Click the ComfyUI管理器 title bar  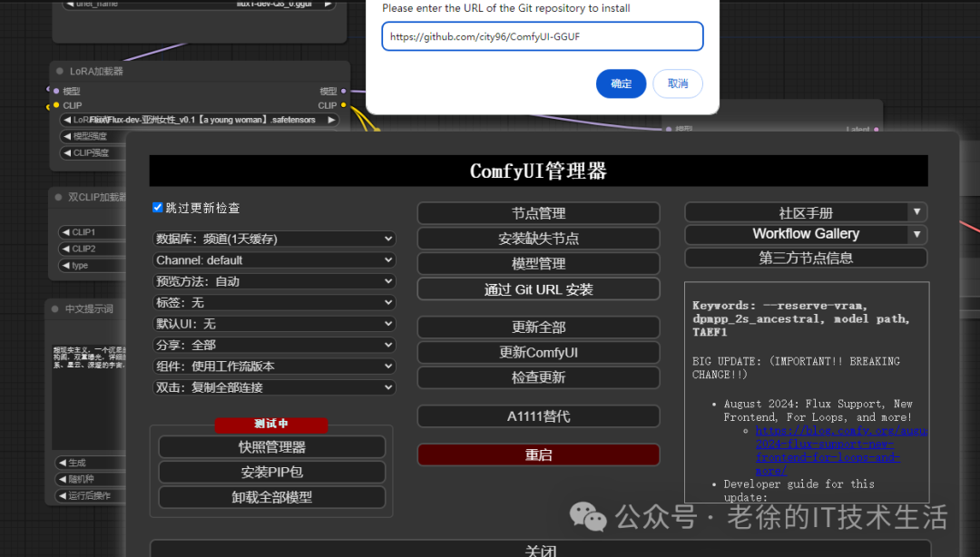click(538, 171)
